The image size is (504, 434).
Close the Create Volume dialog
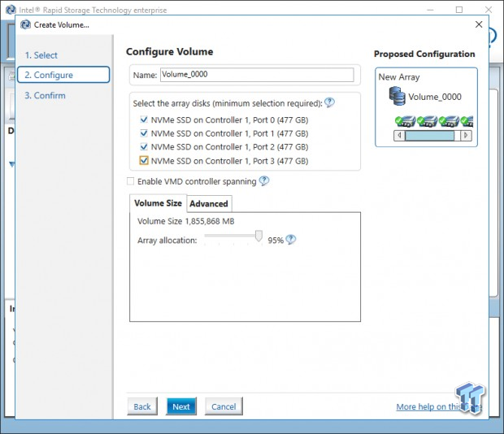tap(479, 24)
